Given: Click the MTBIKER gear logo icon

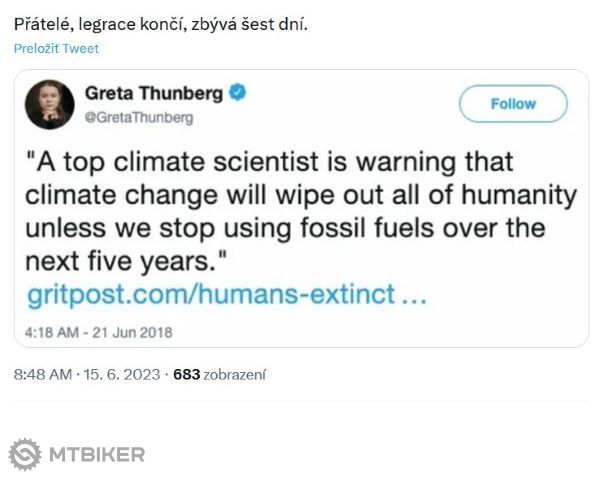Looking at the screenshot, I should (x=25, y=454).
